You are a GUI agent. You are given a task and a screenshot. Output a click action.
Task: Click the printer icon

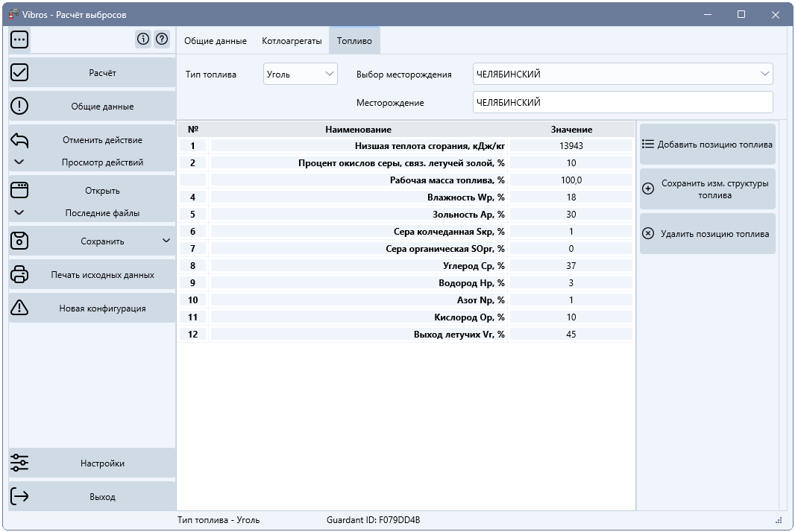19,274
